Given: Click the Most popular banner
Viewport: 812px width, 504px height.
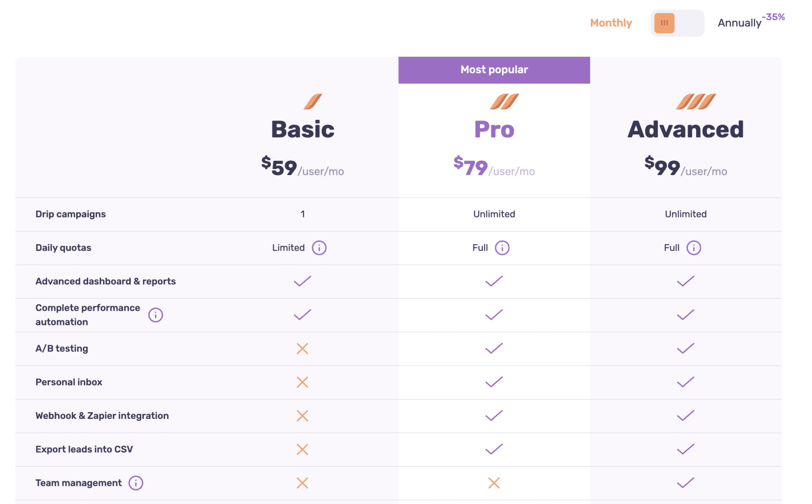Looking at the screenshot, I should pyautogui.click(x=494, y=70).
